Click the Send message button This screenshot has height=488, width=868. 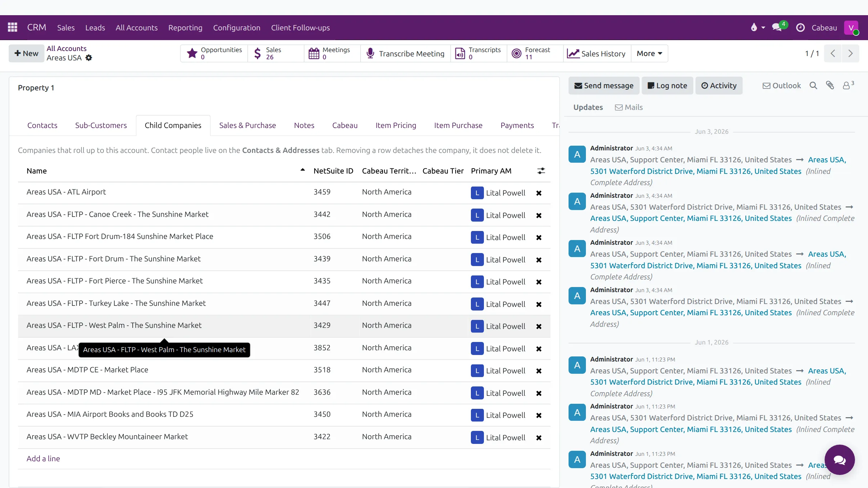tap(604, 86)
